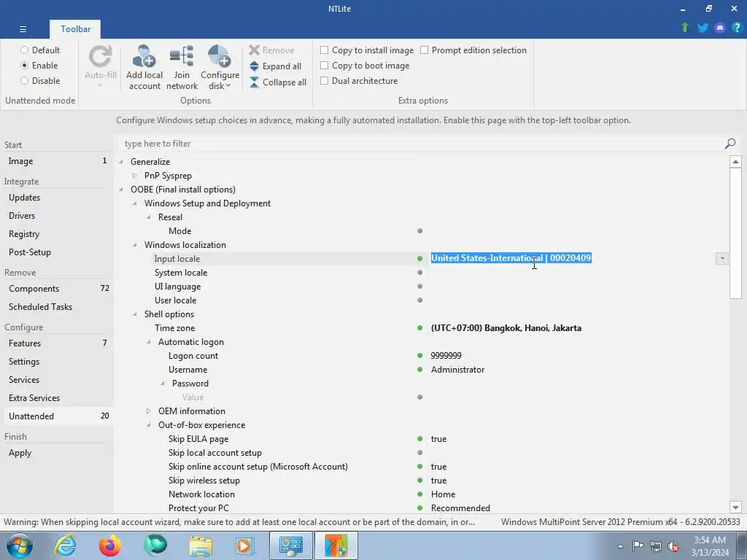Click the blue help question icon
This screenshot has height=560, width=747.
click(737, 28)
